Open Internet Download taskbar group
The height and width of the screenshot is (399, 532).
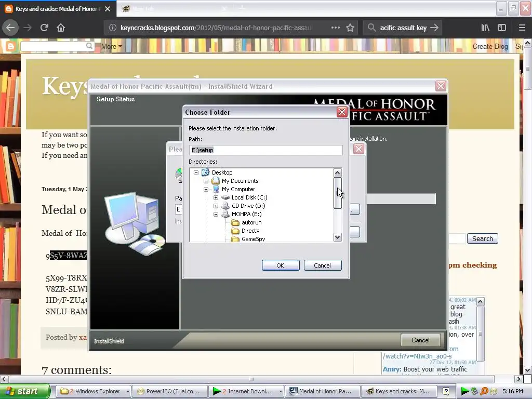click(x=247, y=391)
